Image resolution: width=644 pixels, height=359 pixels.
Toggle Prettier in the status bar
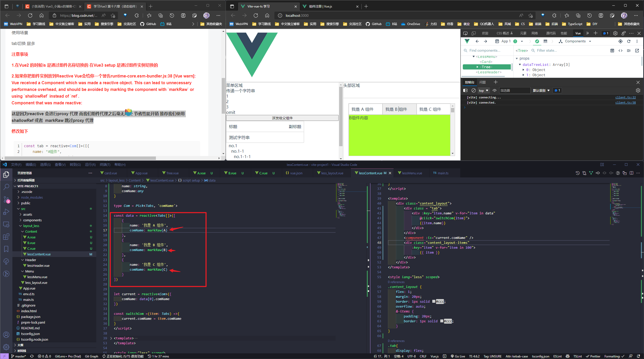pyautogui.click(x=593, y=356)
